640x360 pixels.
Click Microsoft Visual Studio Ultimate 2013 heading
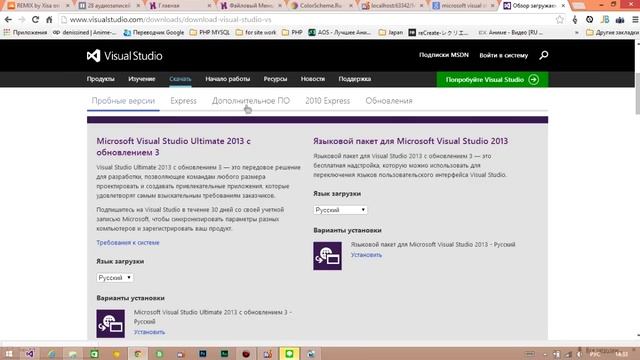173,147
